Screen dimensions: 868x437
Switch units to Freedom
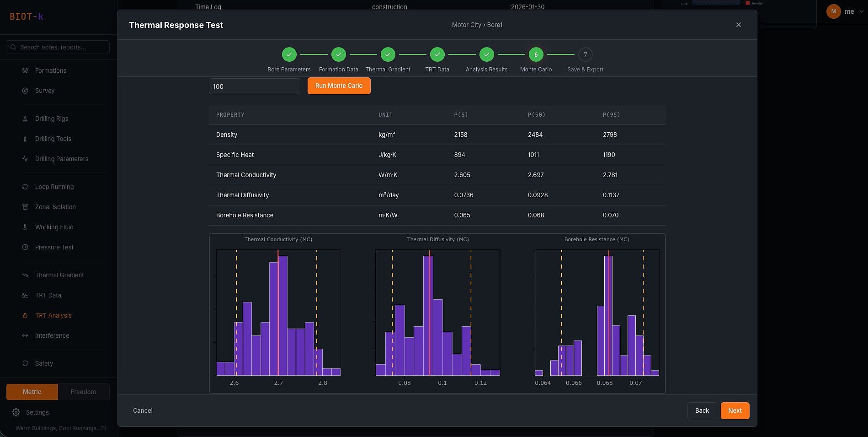click(83, 392)
